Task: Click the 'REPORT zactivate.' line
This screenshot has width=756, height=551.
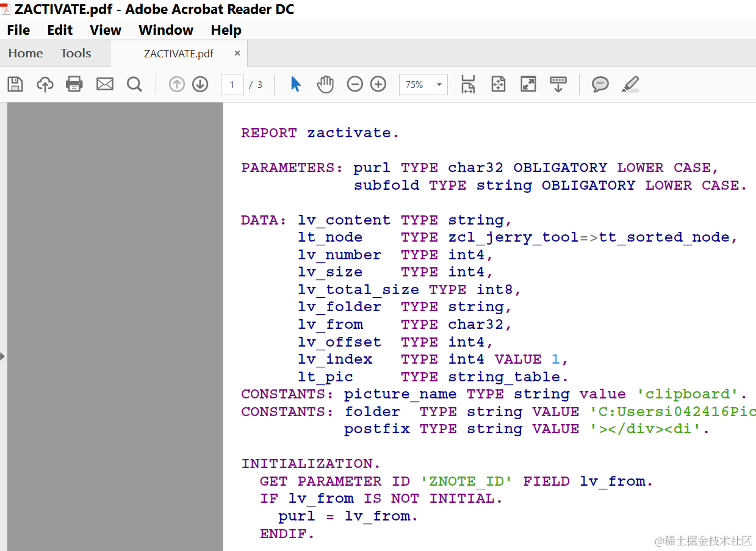Action: [x=320, y=133]
